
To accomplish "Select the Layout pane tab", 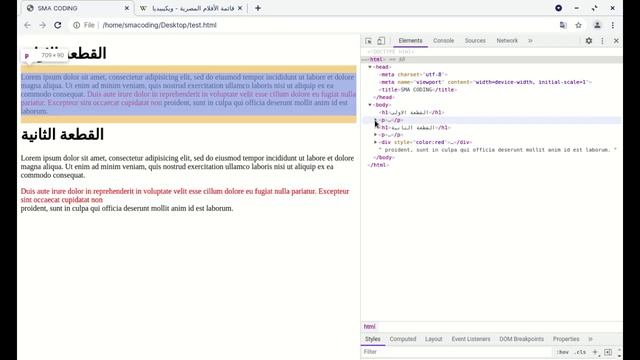I will pos(433,339).
